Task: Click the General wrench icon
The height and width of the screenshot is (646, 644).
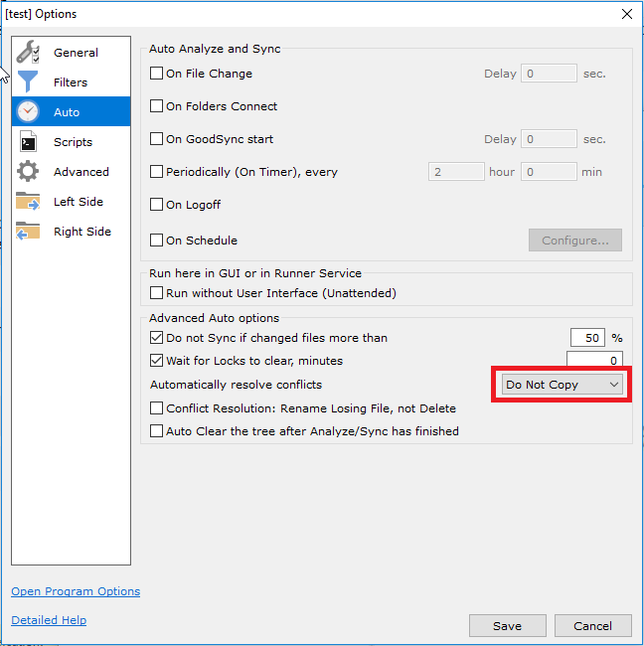Action: point(28,53)
